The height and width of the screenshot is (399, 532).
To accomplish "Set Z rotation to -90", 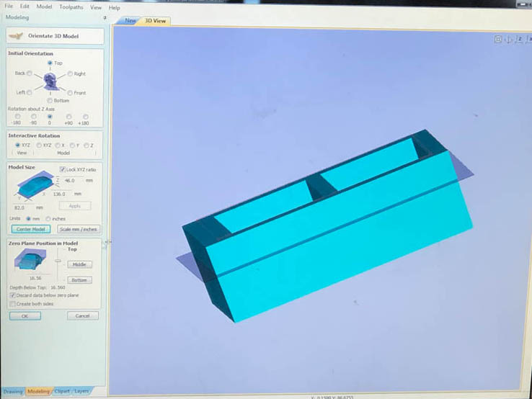I will (x=34, y=116).
